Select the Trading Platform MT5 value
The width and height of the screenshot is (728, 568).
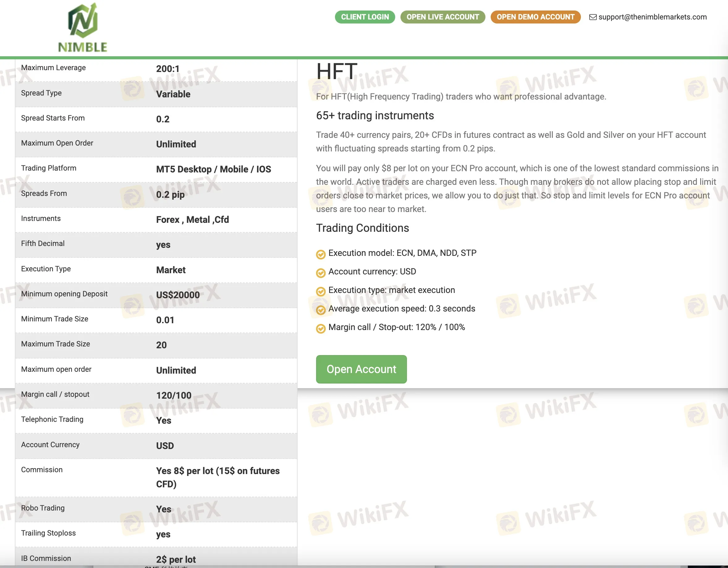tap(213, 169)
